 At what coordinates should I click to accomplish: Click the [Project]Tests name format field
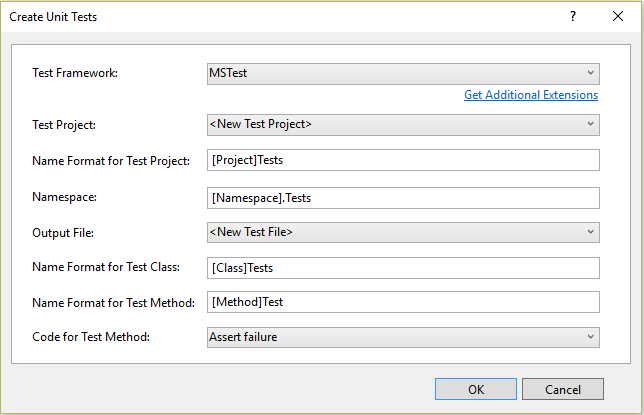(x=402, y=160)
